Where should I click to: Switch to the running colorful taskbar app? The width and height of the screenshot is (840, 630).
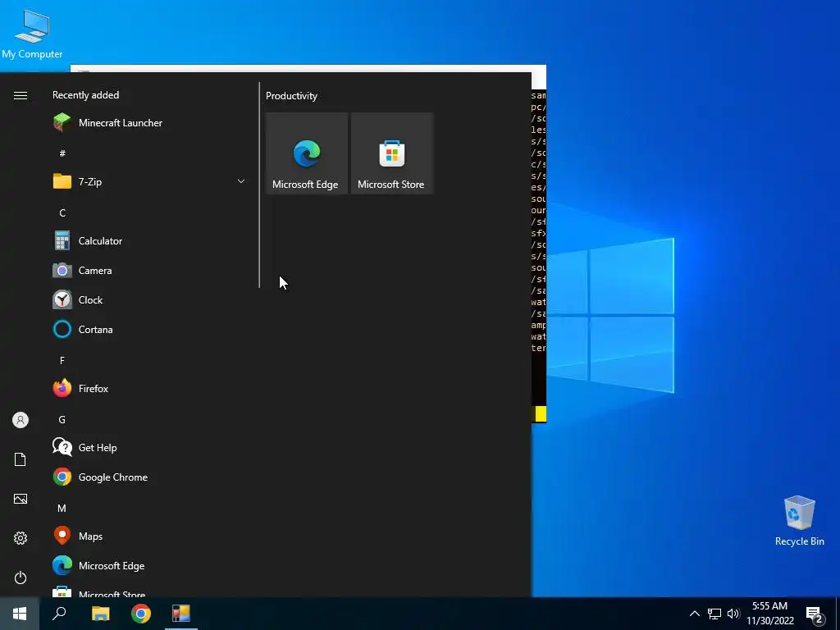point(181,614)
